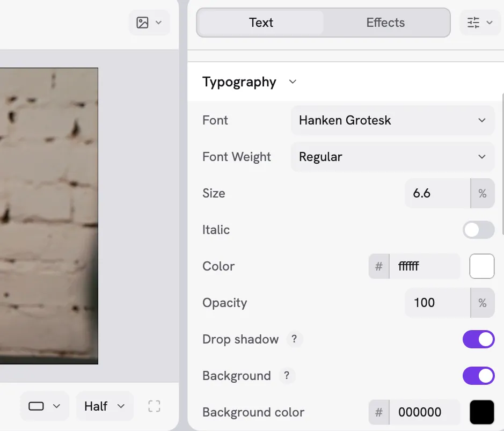Open the Half preview size dropdown

(105, 406)
